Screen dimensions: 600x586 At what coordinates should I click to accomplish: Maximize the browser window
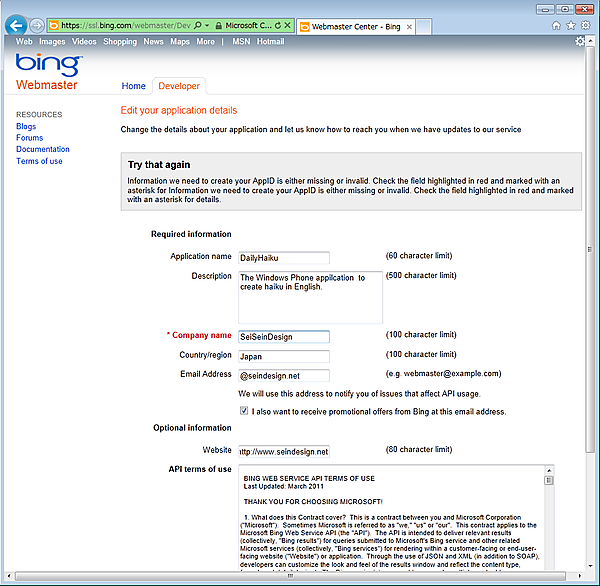click(564, 9)
